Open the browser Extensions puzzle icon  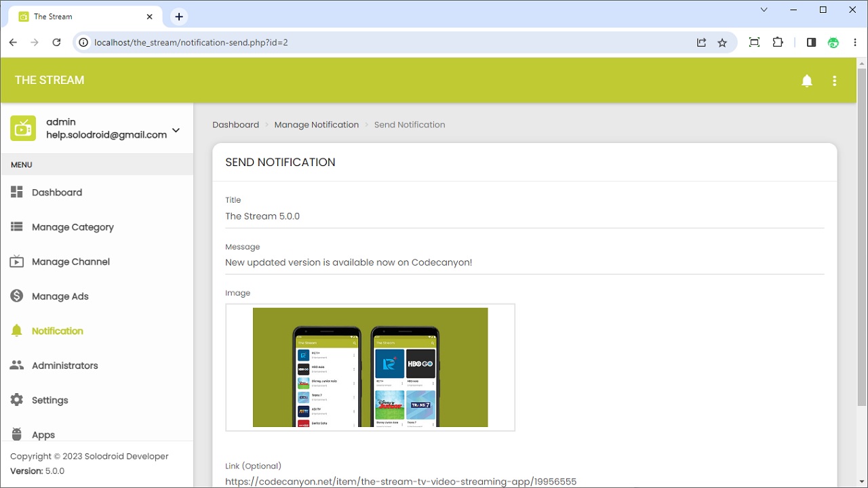tap(778, 42)
